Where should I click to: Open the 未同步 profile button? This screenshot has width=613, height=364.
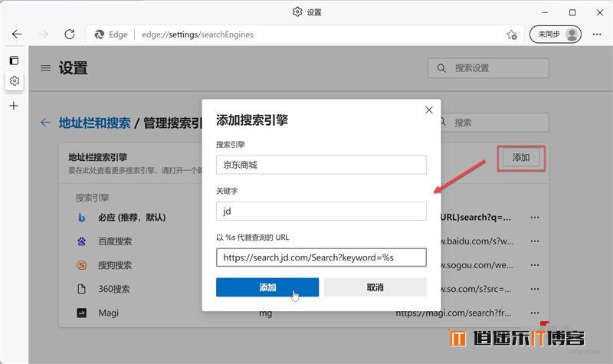[555, 34]
